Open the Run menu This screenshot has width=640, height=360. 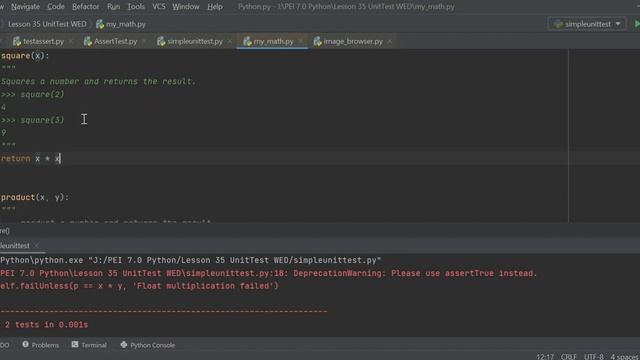coord(113,7)
